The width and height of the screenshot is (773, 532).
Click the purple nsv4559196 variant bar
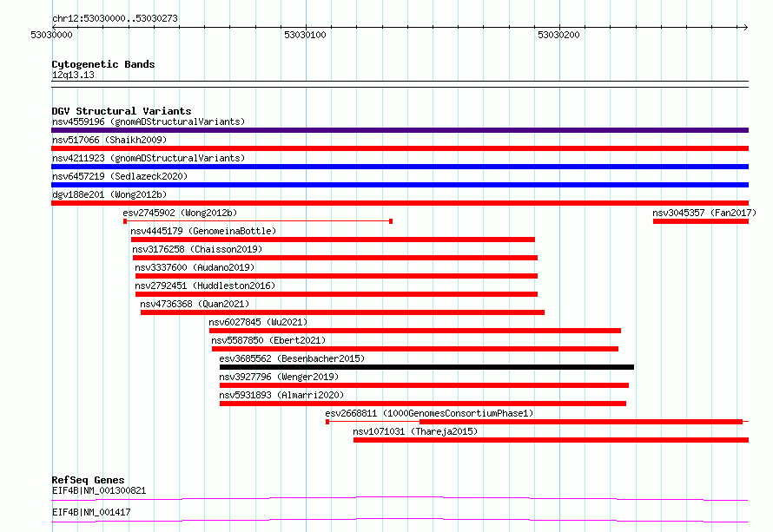(400, 130)
